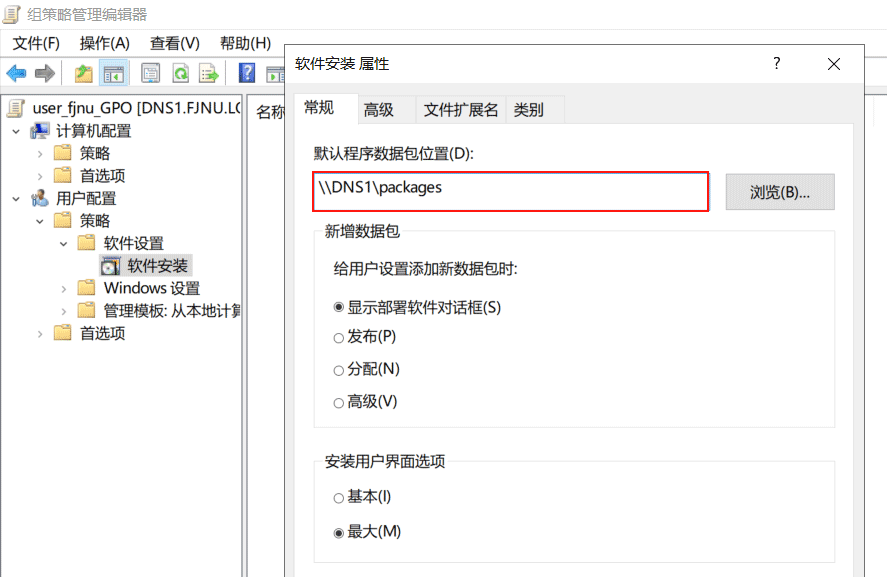Click the gray Forward arrow in toolbar
Viewport: 887px width, 577px height.
pyautogui.click(x=45, y=73)
